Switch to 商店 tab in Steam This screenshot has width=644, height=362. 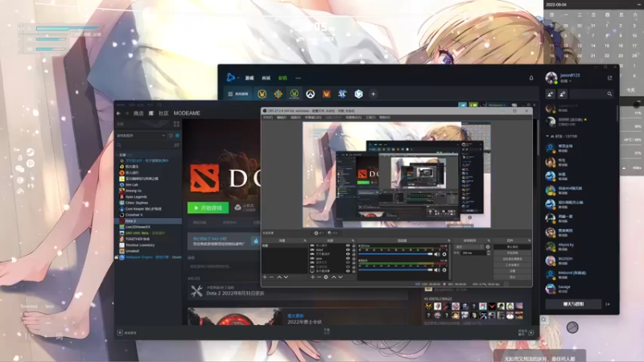click(x=138, y=113)
